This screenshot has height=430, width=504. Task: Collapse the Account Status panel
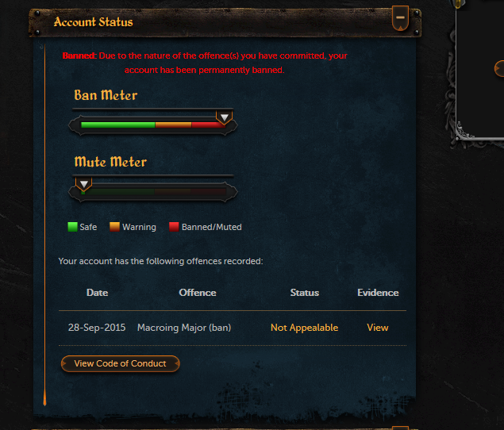tap(400, 18)
